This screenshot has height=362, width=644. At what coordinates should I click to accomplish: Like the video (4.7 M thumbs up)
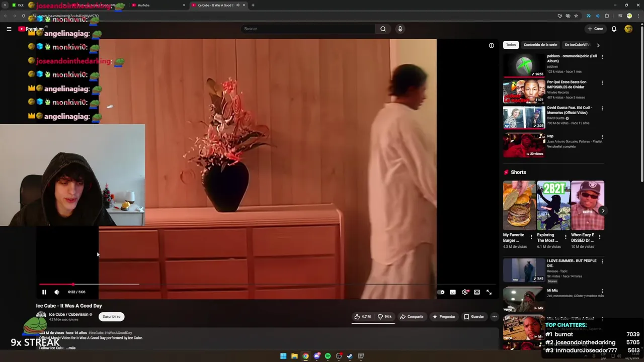(363, 317)
